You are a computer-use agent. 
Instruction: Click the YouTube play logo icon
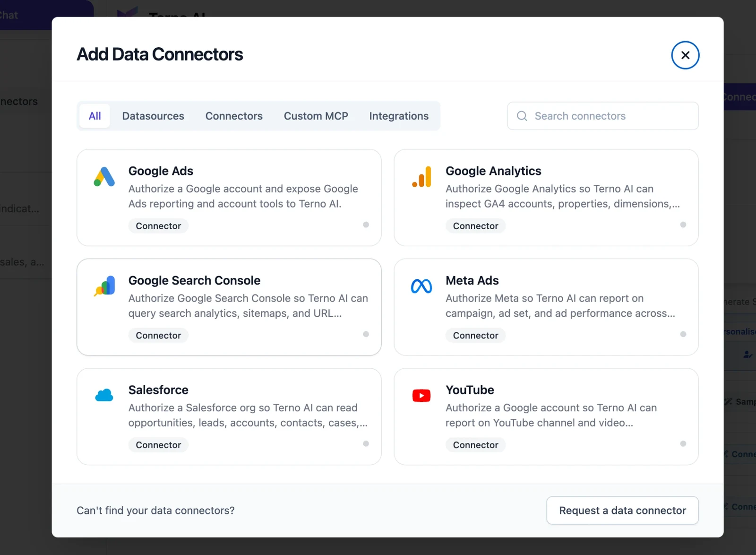tap(421, 396)
